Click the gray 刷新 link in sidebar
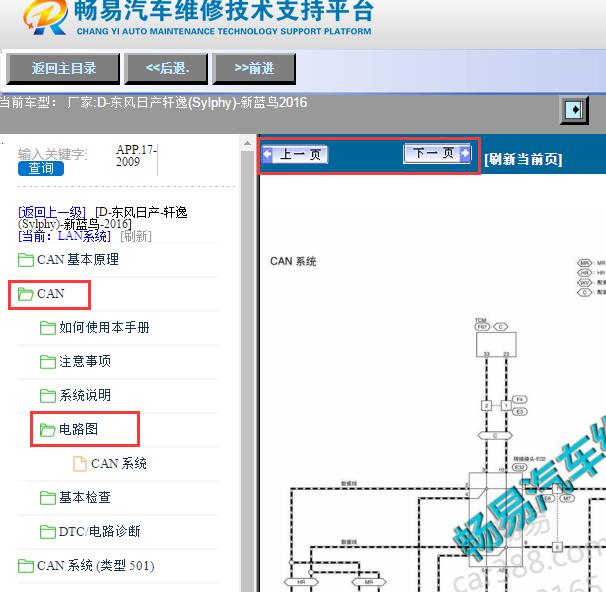The image size is (606, 592). pyautogui.click(x=136, y=236)
